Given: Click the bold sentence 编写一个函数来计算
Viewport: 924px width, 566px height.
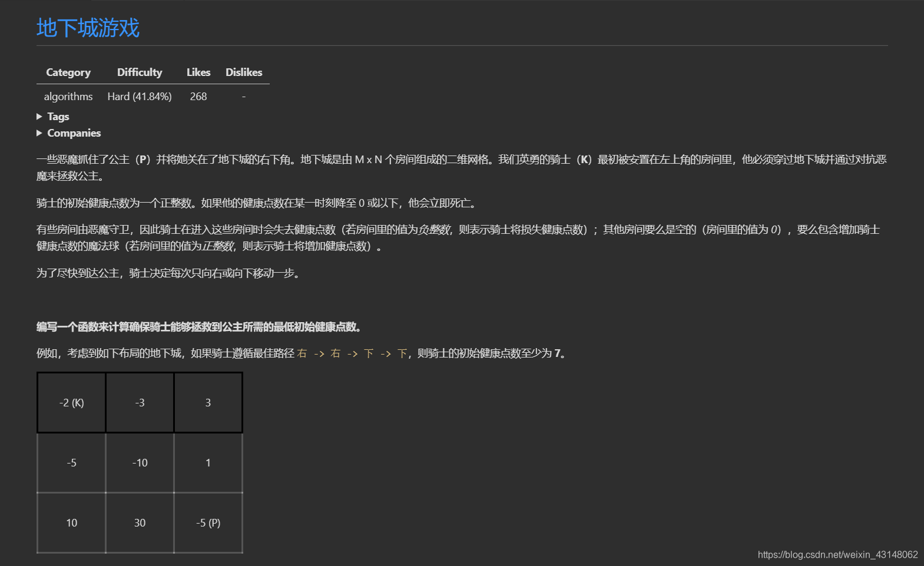Looking at the screenshot, I should 199,327.
